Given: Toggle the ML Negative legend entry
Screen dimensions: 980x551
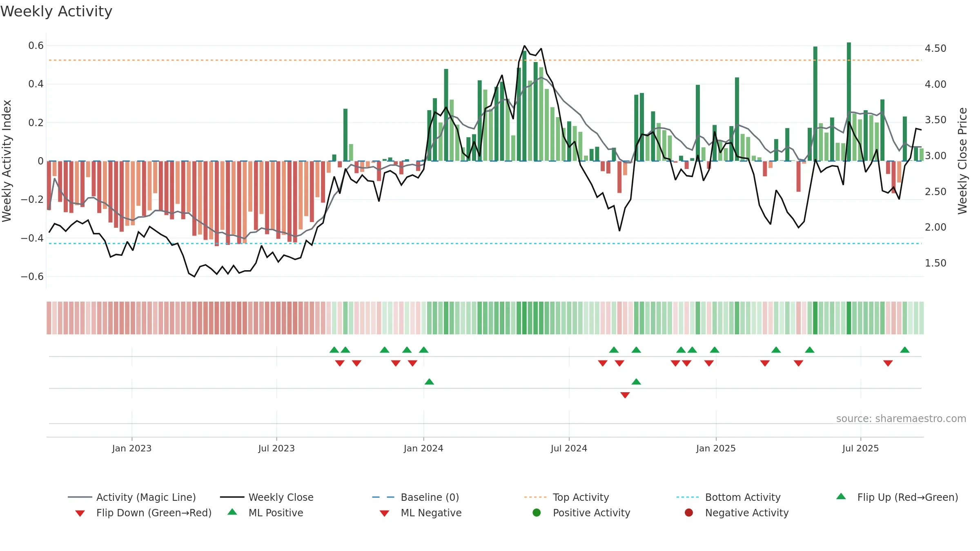Looking at the screenshot, I should tap(421, 513).
